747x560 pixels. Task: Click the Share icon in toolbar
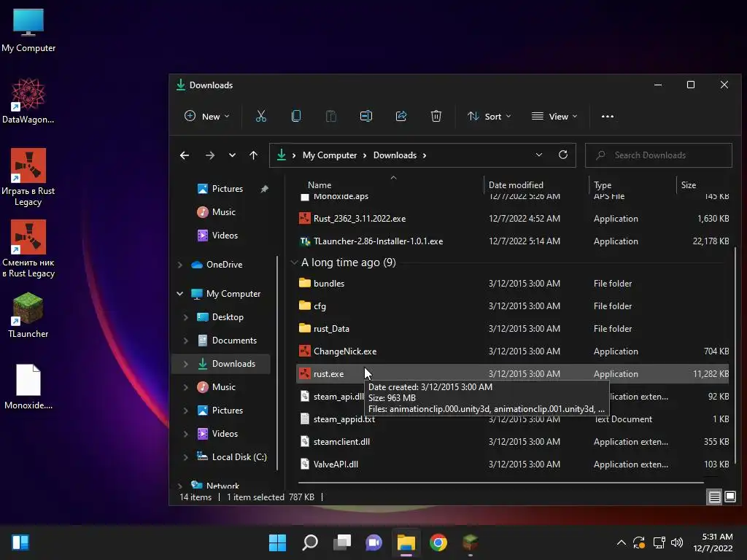point(401,116)
